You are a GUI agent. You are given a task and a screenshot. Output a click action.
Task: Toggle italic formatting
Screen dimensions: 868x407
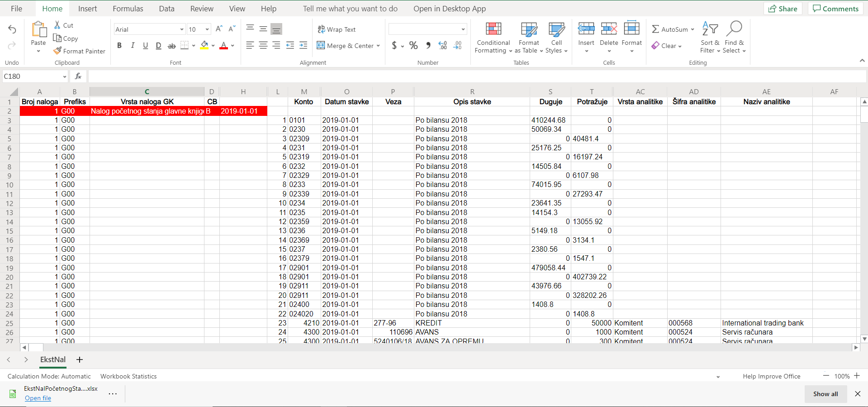click(133, 46)
